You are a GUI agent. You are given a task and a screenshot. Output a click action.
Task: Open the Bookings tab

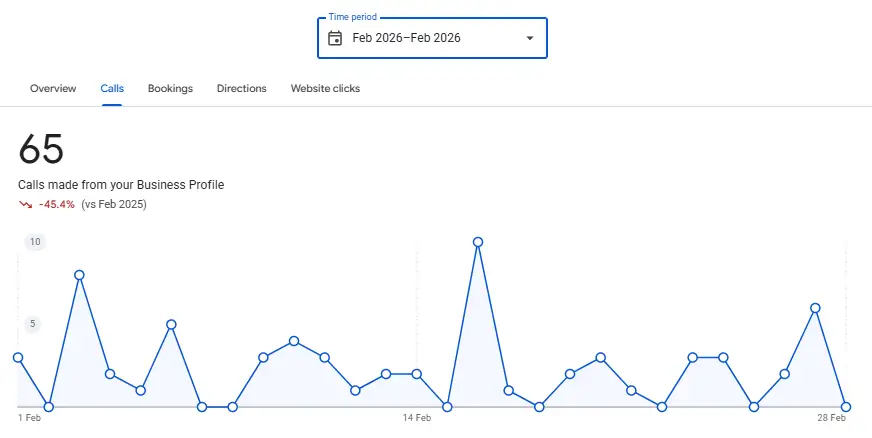[x=170, y=88]
